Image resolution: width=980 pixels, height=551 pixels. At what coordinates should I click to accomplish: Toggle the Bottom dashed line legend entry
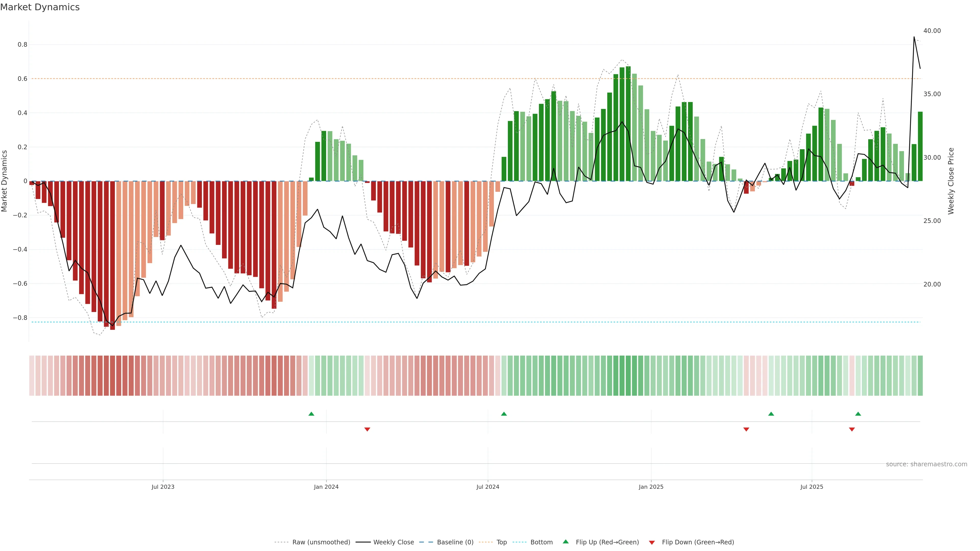pyautogui.click(x=541, y=542)
